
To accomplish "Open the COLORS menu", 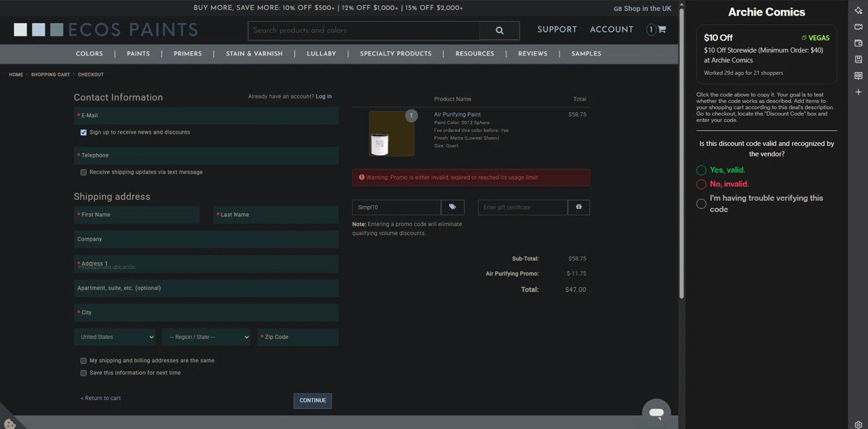I will tap(89, 54).
